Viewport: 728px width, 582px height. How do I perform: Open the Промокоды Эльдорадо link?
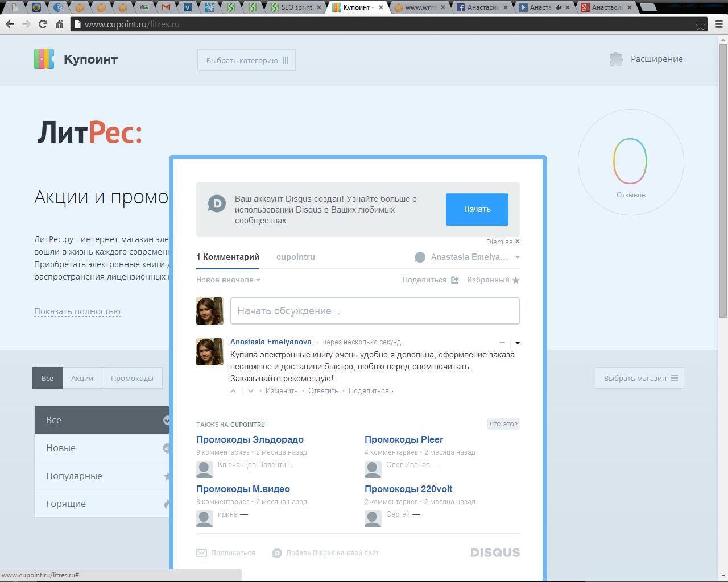[x=250, y=439]
